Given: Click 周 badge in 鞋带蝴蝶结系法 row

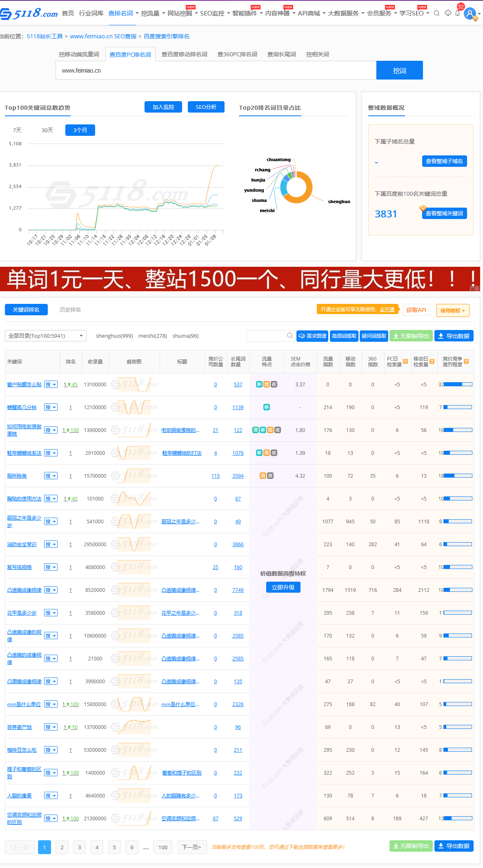Looking at the screenshot, I should click(267, 453).
